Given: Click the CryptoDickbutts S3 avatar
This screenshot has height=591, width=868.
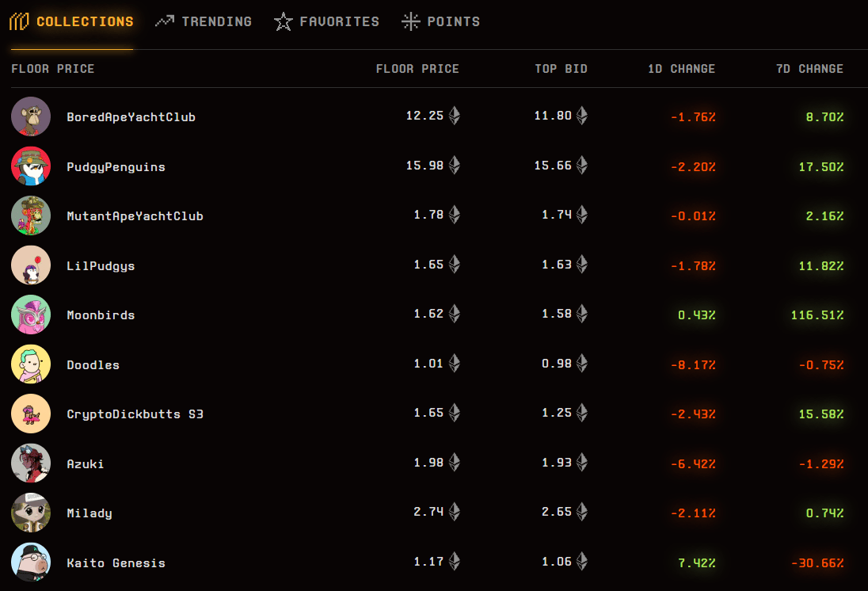Looking at the screenshot, I should tap(31, 414).
